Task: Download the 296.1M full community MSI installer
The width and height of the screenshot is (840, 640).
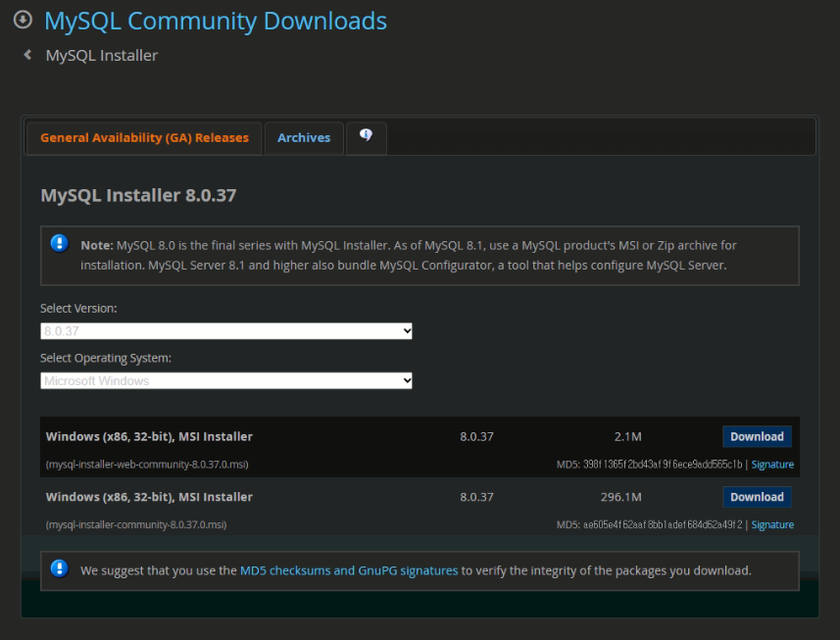Action: pyautogui.click(x=757, y=497)
